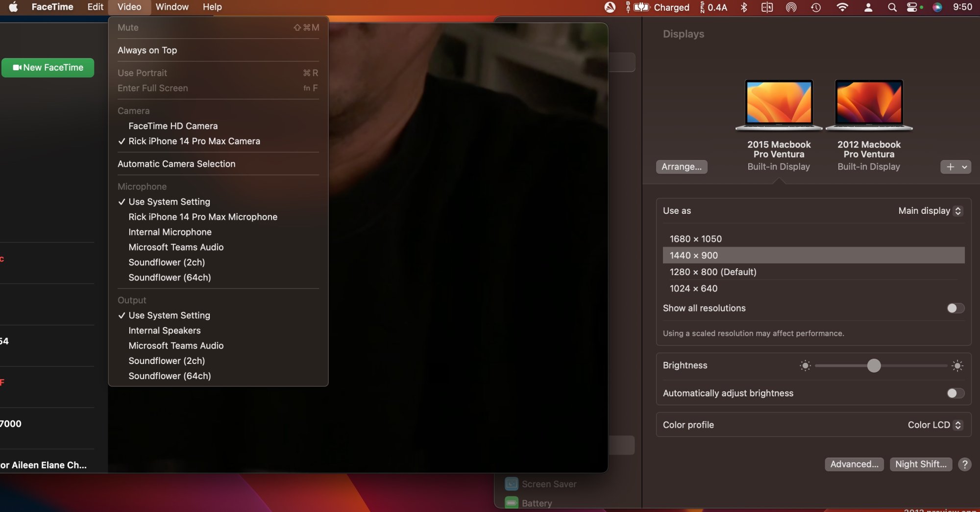Open the Time Machine menu bar icon
The image size is (980, 512).
pos(816,7)
